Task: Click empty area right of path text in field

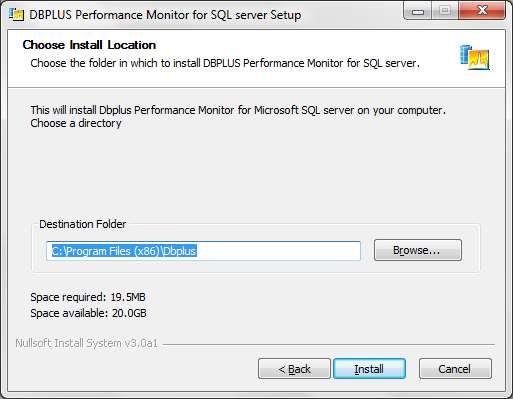Action: coord(278,251)
